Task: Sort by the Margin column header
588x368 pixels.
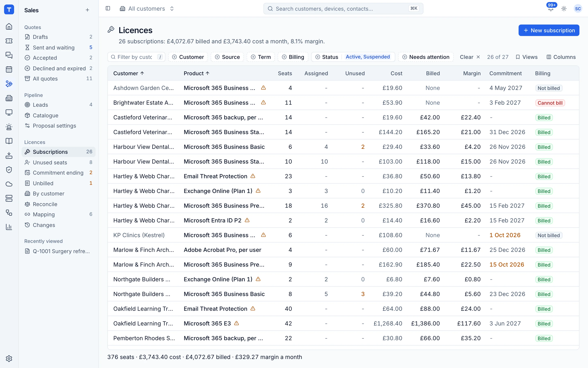Action: click(x=472, y=73)
